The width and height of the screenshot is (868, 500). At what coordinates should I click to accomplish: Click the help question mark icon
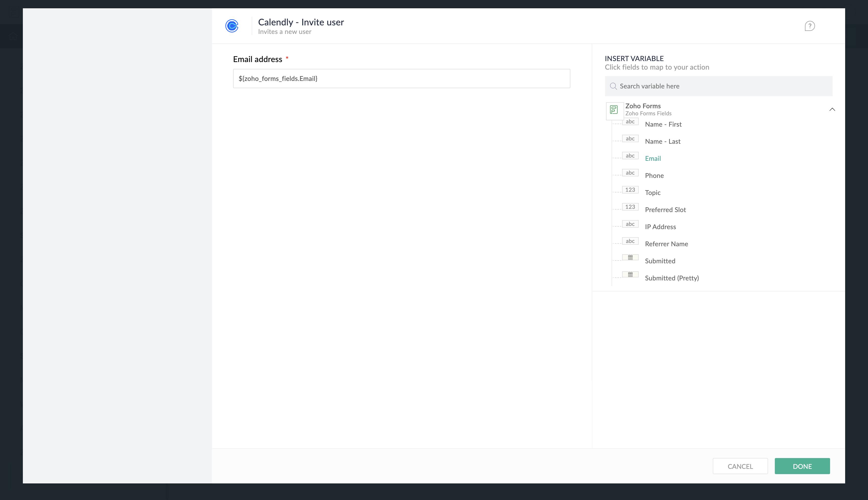point(809,26)
